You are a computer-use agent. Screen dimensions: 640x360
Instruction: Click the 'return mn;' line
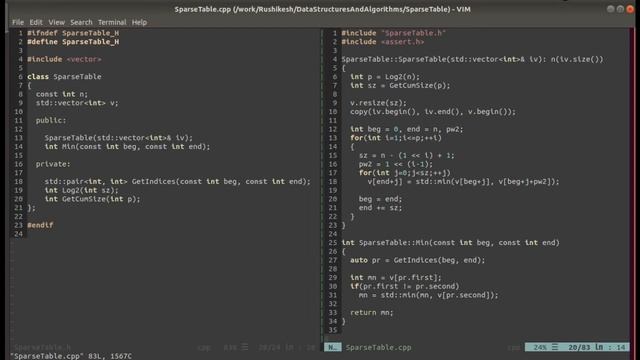372,313
